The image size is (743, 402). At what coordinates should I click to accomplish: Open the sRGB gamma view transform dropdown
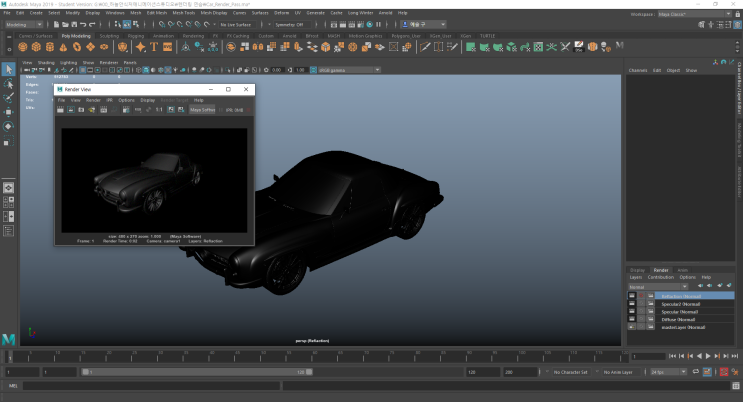[x=347, y=70]
